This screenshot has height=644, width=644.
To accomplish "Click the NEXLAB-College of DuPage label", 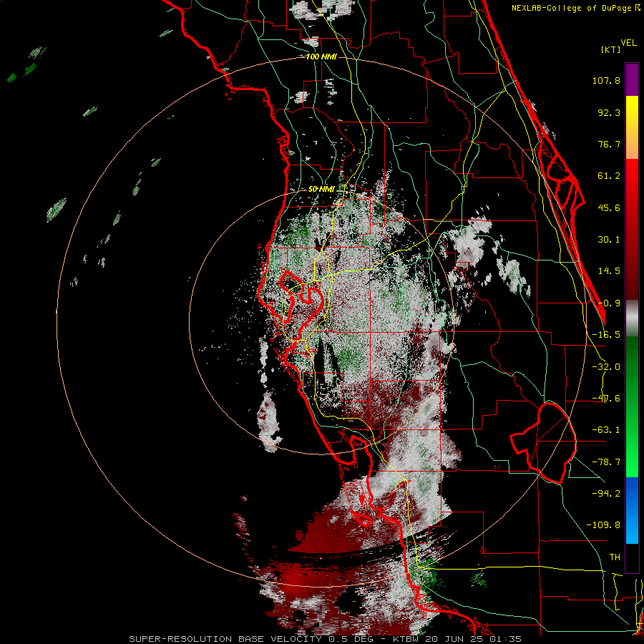I will tap(576, 8).
